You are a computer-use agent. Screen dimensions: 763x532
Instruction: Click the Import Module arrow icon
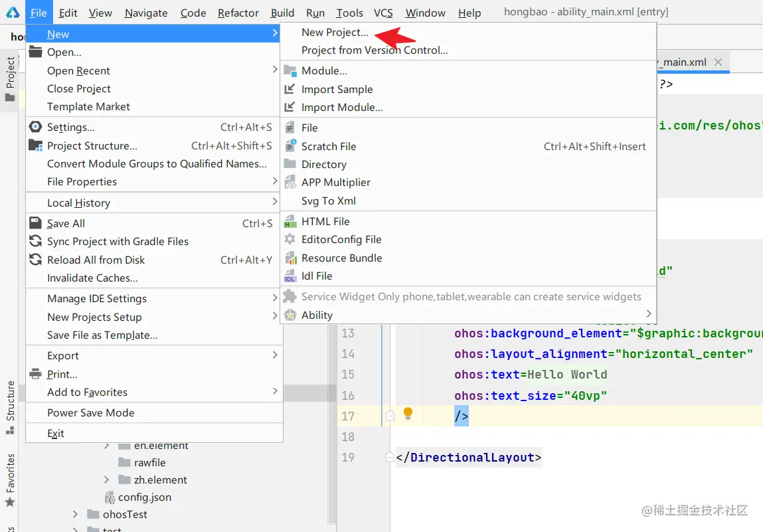click(x=290, y=107)
